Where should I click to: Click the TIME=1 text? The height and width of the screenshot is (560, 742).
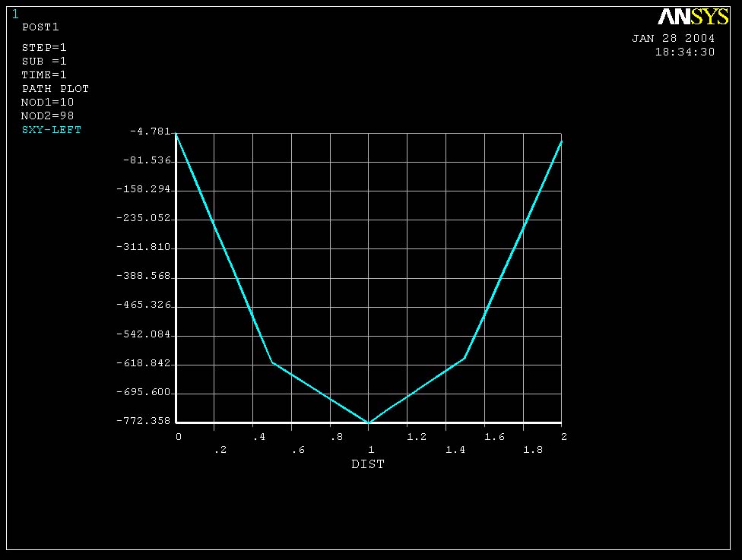tap(44, 74)
